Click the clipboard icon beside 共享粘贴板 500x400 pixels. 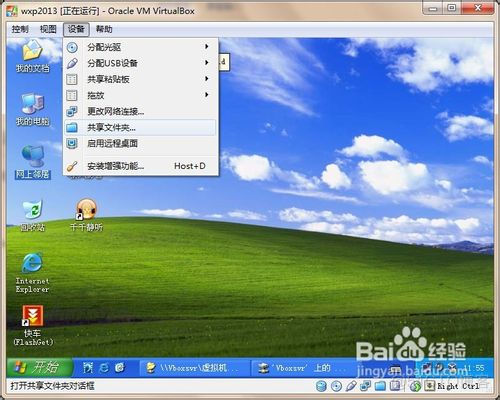72,79
